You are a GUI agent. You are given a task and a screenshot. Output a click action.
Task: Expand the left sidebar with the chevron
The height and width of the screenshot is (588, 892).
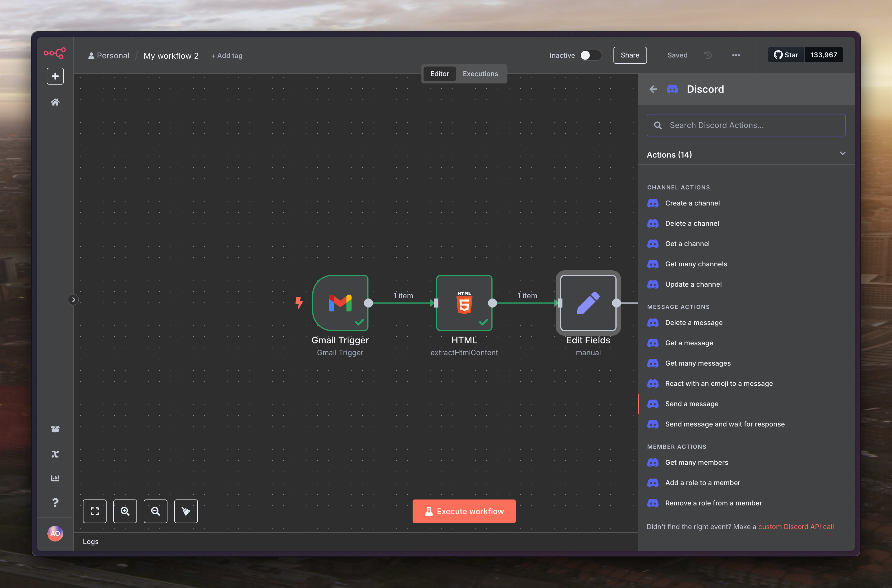[74, 300]
